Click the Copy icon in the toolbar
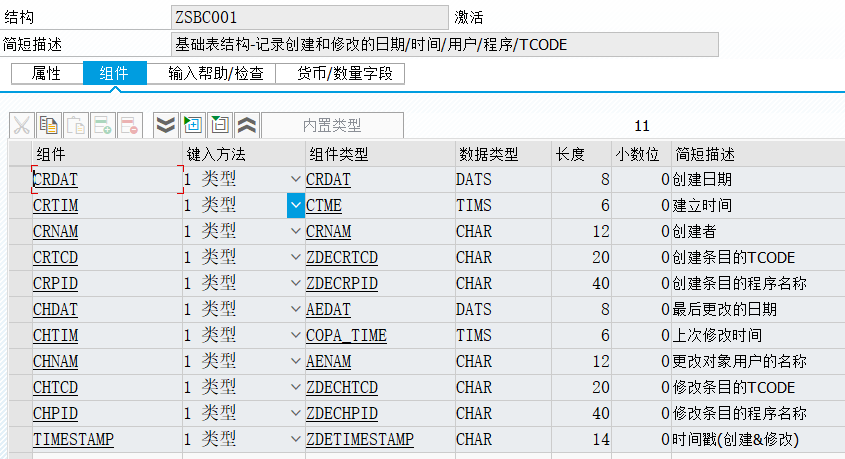This screenshot has height=459, width=845. (x=49, y=125)
